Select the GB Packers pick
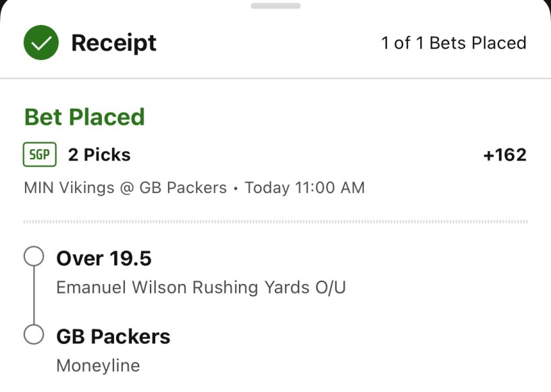This screenshot has height=392, width=551. [x=113, y=336]
